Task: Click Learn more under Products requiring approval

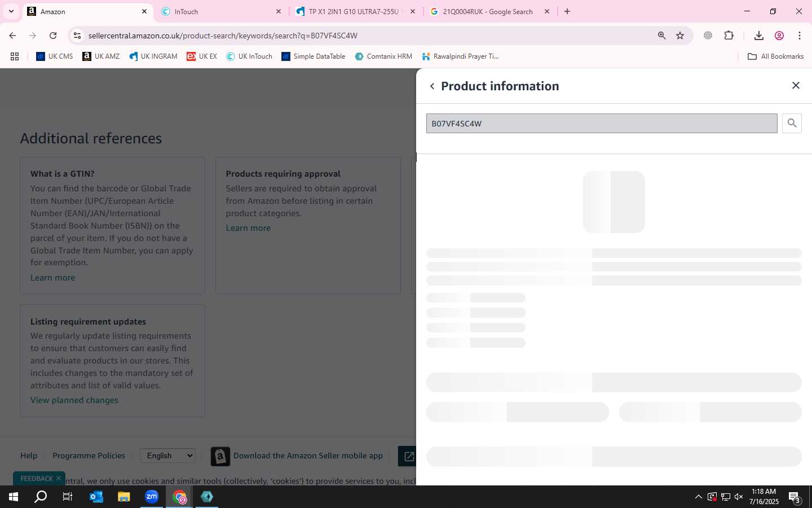Action: pyautogui.click(x=248, y=228)
